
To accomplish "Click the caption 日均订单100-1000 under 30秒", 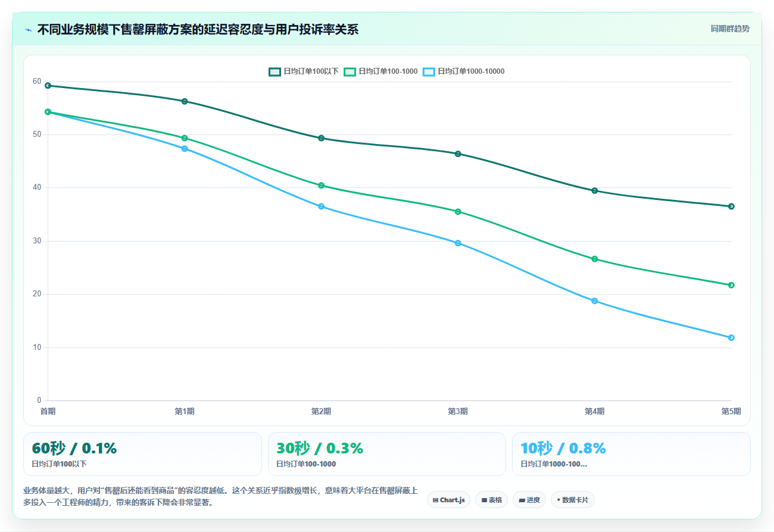I will (306, 464).
